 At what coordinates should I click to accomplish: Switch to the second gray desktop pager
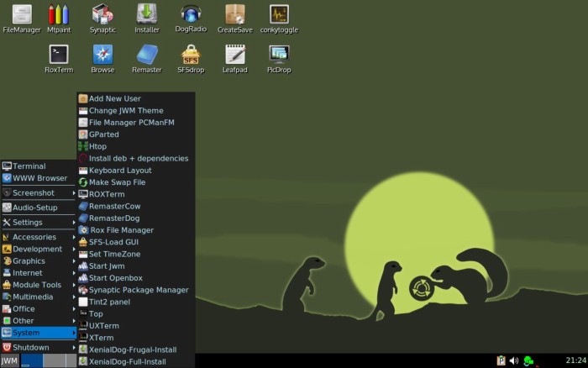55,361
